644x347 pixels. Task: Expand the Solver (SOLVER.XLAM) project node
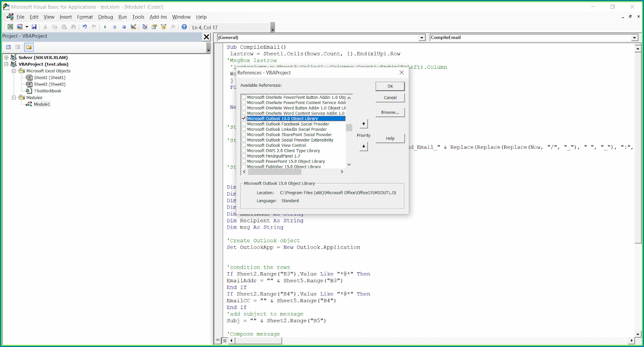pos(6,58)
